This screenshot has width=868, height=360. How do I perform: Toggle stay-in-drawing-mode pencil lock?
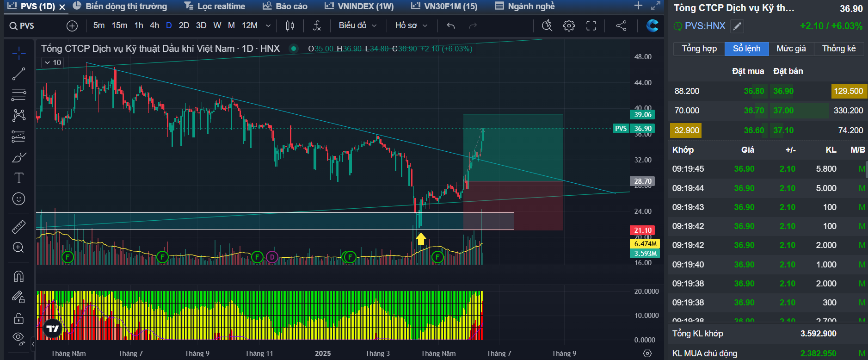click(18, 297)
